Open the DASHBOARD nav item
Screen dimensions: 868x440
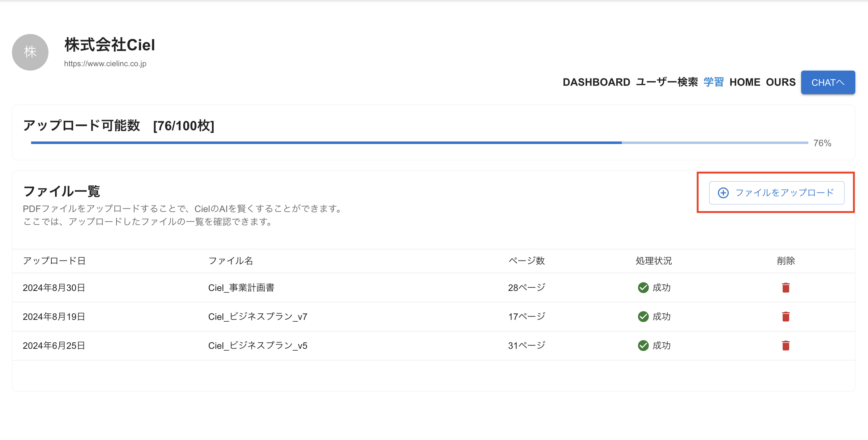coord(596,82)
